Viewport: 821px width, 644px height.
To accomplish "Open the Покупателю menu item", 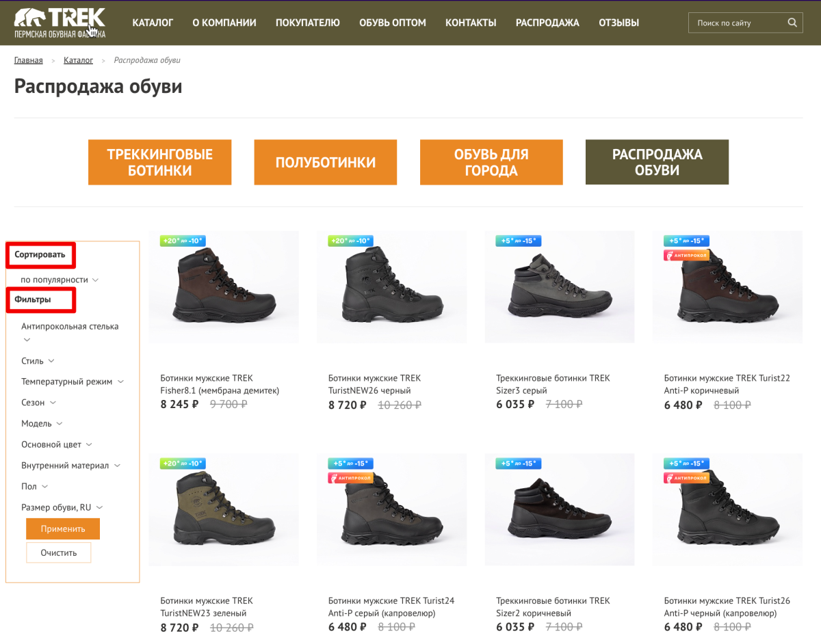I will click(308, 23).
